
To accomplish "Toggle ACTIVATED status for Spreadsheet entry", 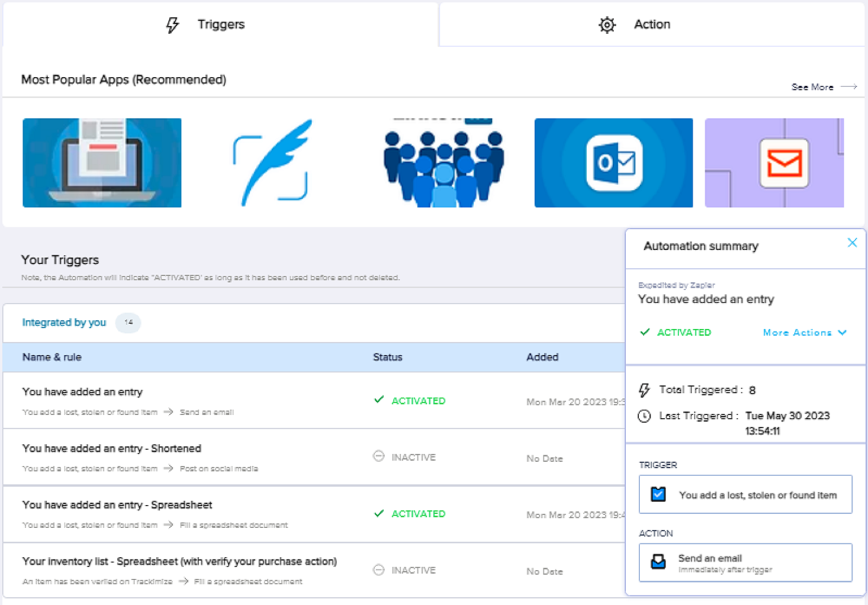I will tap(409, 514).
